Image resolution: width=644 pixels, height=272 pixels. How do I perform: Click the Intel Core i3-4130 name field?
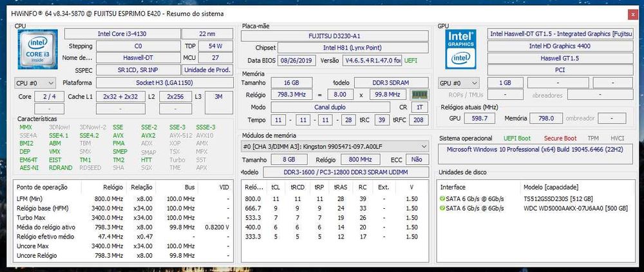pyautogui.click(x=122, y=34)
